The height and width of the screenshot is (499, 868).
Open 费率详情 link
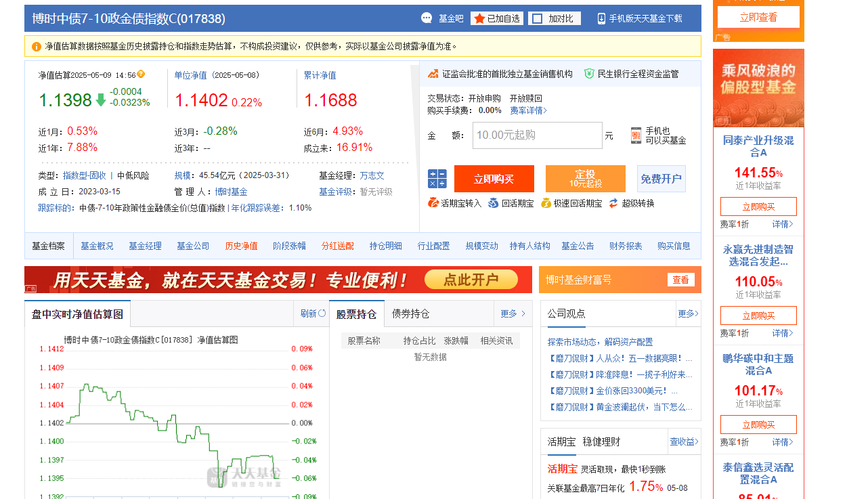pyautogui.click(x=528, y=110)
